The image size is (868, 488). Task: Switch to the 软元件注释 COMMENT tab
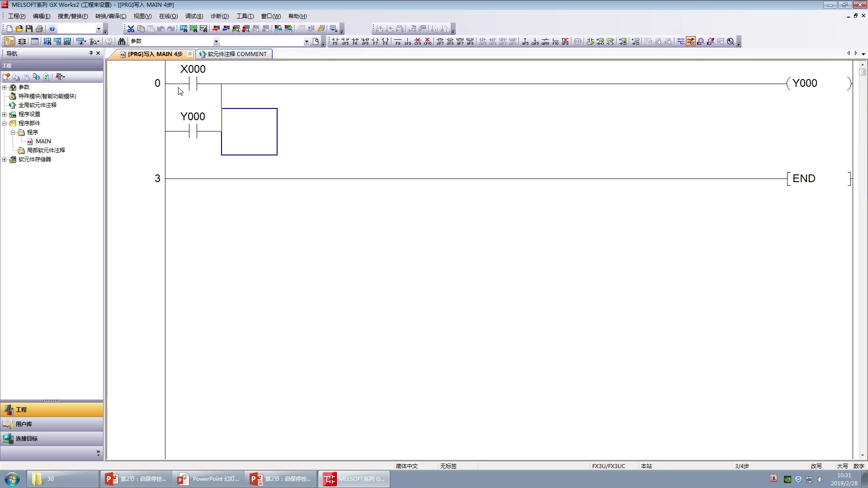coord(233,54)
